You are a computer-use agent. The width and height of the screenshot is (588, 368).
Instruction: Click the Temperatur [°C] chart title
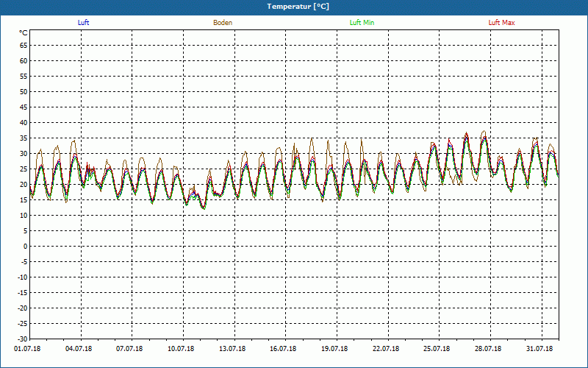tap(298, 7)
